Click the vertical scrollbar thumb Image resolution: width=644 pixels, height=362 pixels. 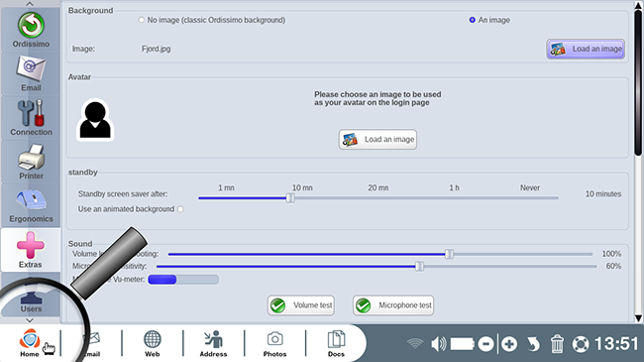[638, 82]
